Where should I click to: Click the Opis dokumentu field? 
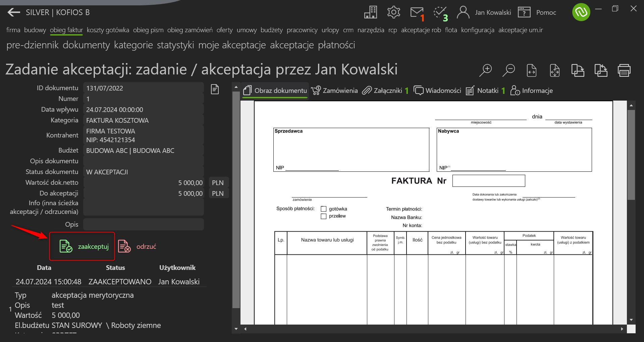(143, 161)
